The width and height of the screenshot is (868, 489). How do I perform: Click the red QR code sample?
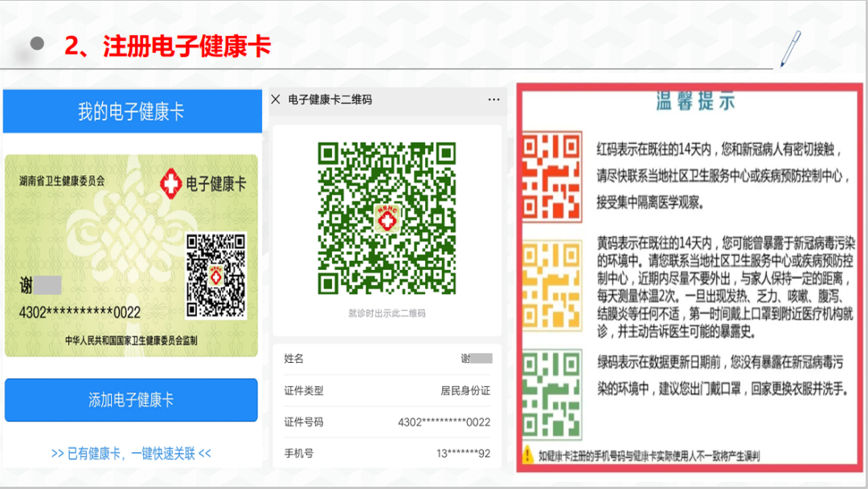click(x=552, y=177)
